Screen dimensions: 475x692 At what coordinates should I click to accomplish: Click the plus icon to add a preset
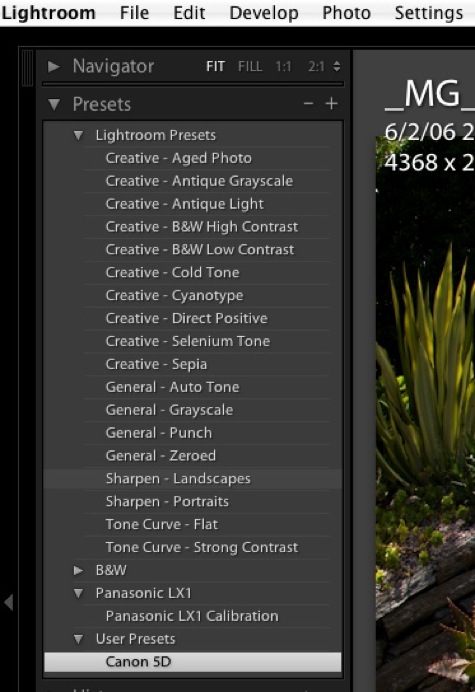(x=331, y=104)
